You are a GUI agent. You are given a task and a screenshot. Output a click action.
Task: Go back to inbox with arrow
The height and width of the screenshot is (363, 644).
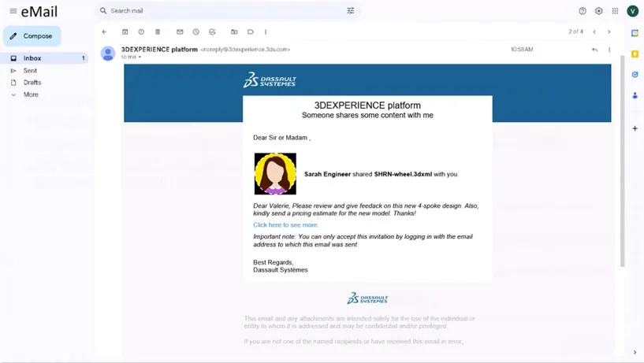tap(104, 31)
